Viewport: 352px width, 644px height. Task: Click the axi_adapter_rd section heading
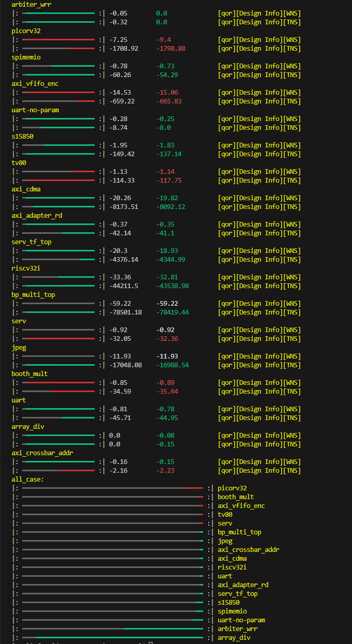(x=37, y=216)
